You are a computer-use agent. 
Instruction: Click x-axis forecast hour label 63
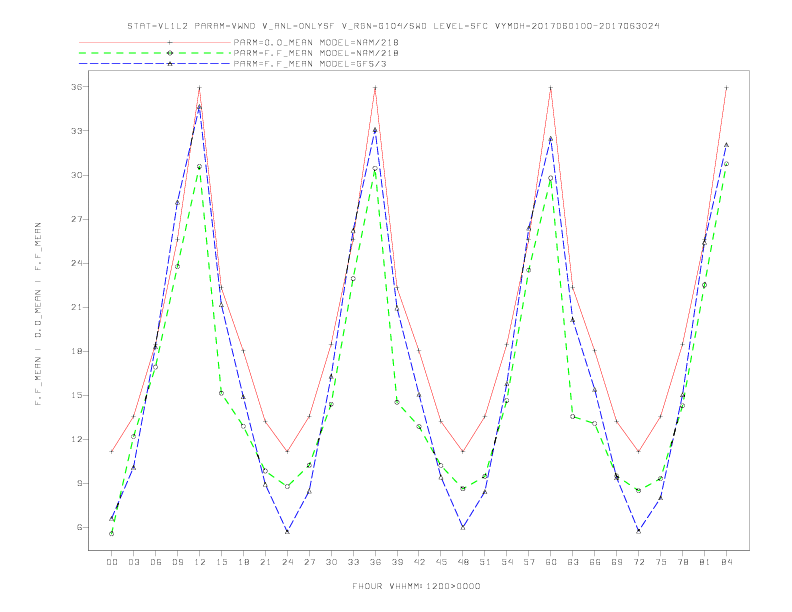click(573, 562)
